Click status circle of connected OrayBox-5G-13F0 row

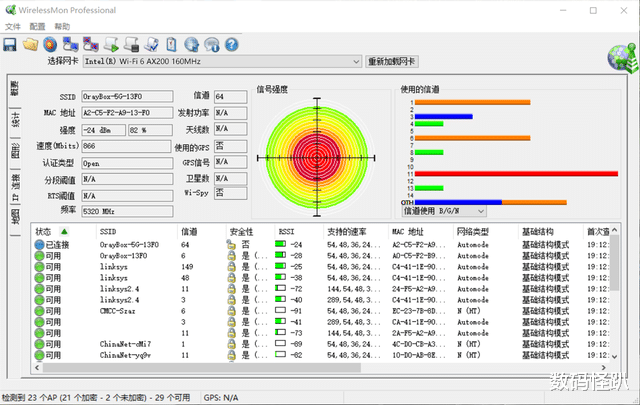[x=39, y=244]
